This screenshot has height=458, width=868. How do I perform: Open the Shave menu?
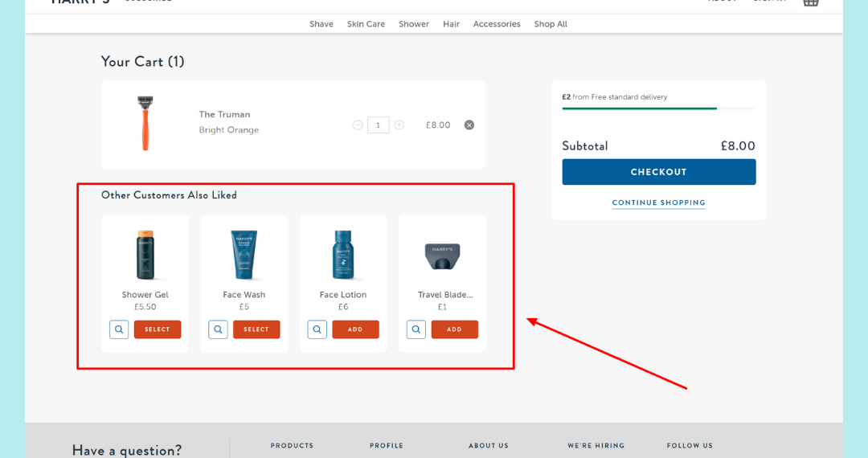[321, 24]
